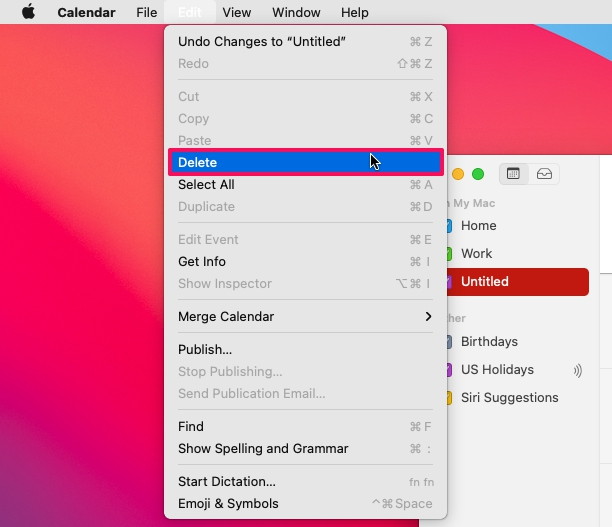
Task: Choose Show Spelling and Grammar
Action: (306, 448)
